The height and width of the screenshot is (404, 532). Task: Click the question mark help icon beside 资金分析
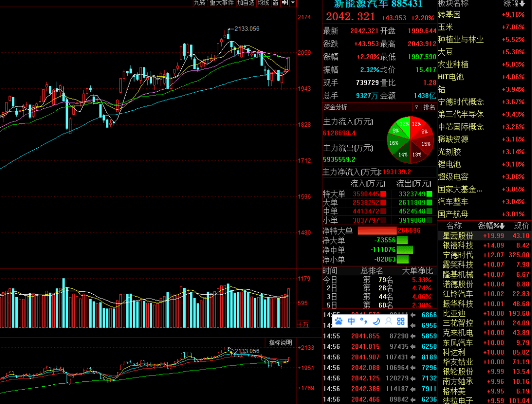point(417,107)
